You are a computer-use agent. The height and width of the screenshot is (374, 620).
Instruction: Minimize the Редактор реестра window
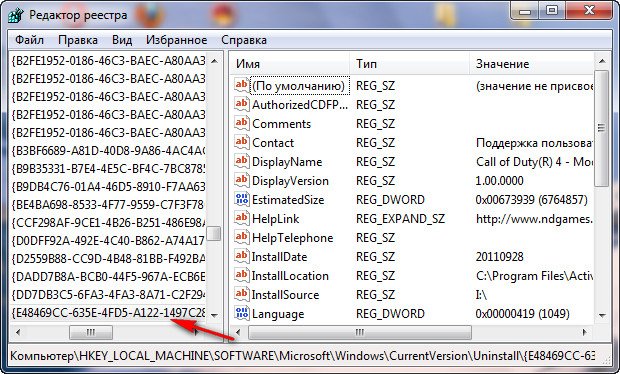click(525, 11)
